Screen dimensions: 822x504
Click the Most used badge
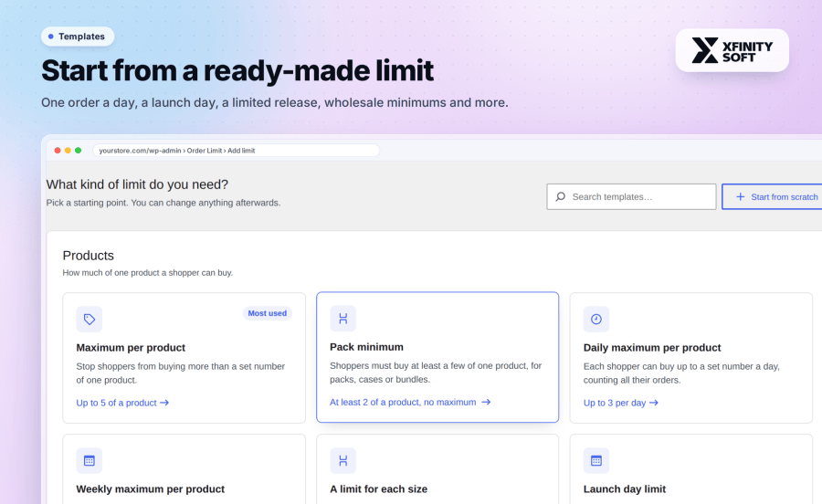268,313
